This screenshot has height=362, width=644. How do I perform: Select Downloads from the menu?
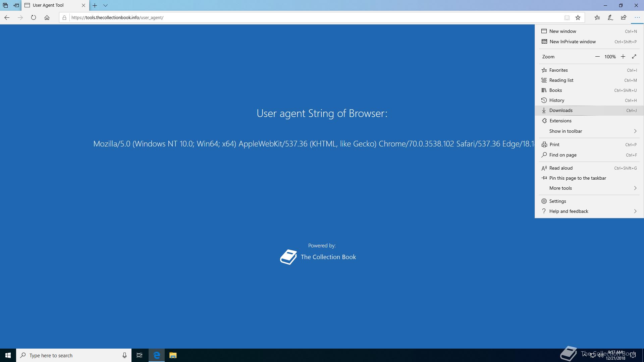(x=561, y=110)
